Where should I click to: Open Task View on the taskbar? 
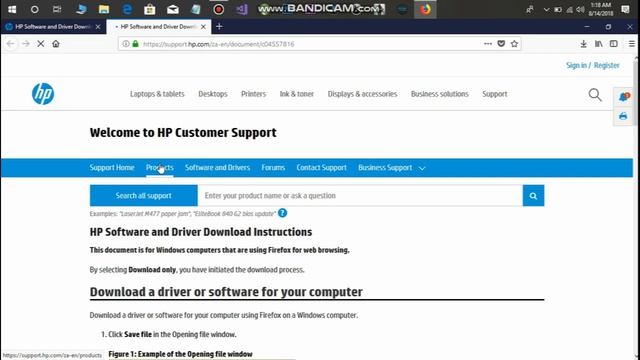tap(57, 9)
